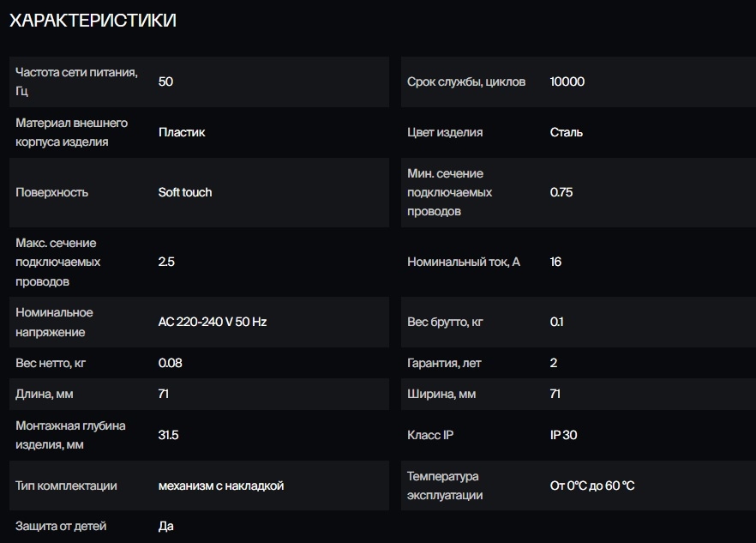
Task: Click the Мин. сечение подключаемых проводов label
Action: 450,192
